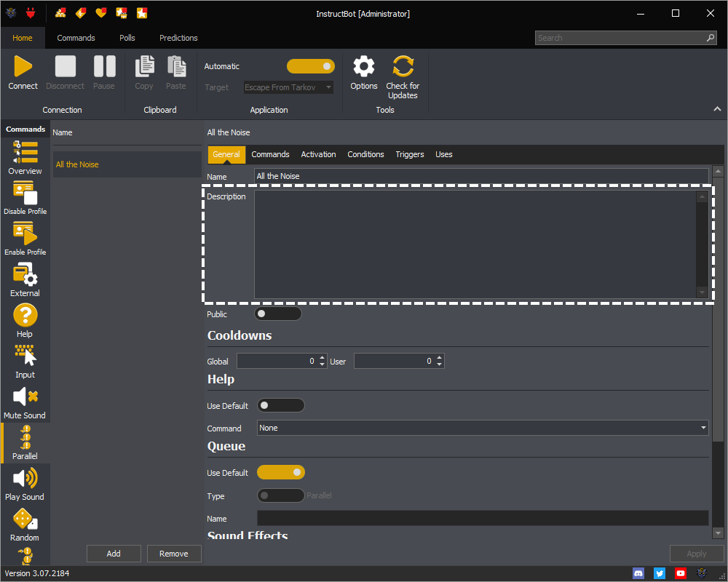Select the Help command type
The height and width of the screenshot is (582, 728).
(25, 321)
